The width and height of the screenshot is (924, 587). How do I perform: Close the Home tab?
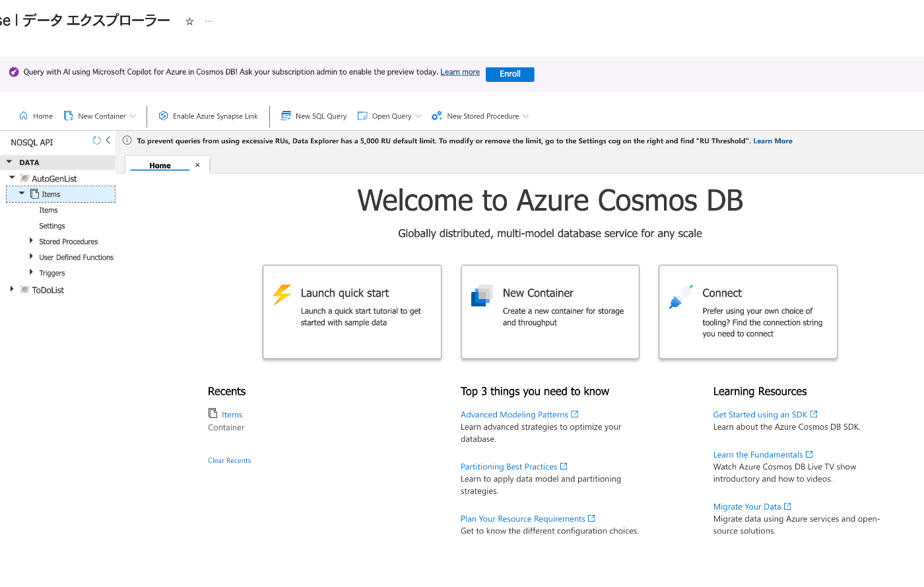197,165
